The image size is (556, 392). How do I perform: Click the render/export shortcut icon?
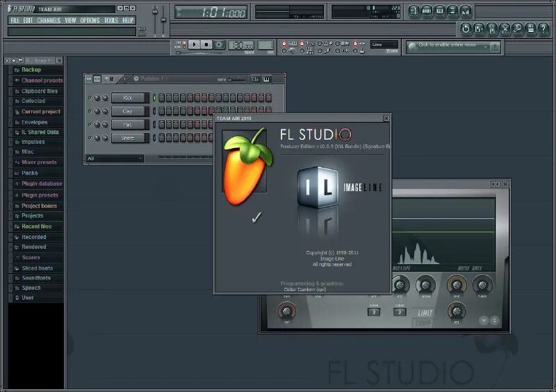coord(491,28)
